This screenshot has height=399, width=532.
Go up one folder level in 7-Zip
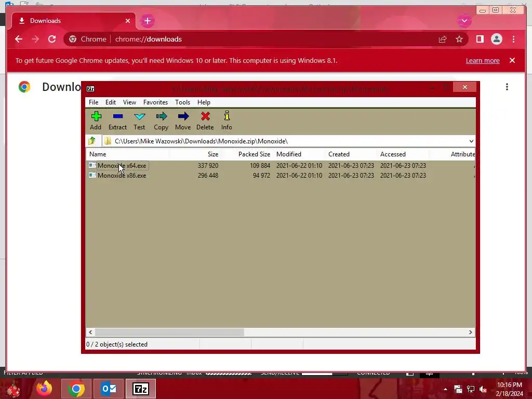92,141
